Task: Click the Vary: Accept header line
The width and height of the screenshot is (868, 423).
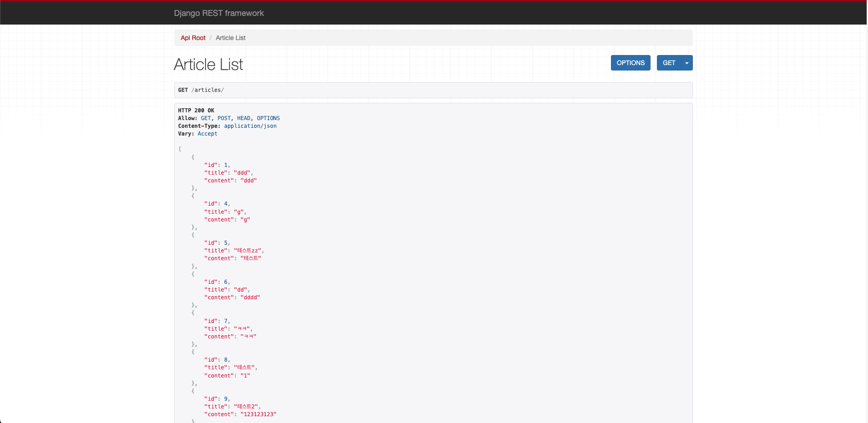Action: (x=197, y=134)
